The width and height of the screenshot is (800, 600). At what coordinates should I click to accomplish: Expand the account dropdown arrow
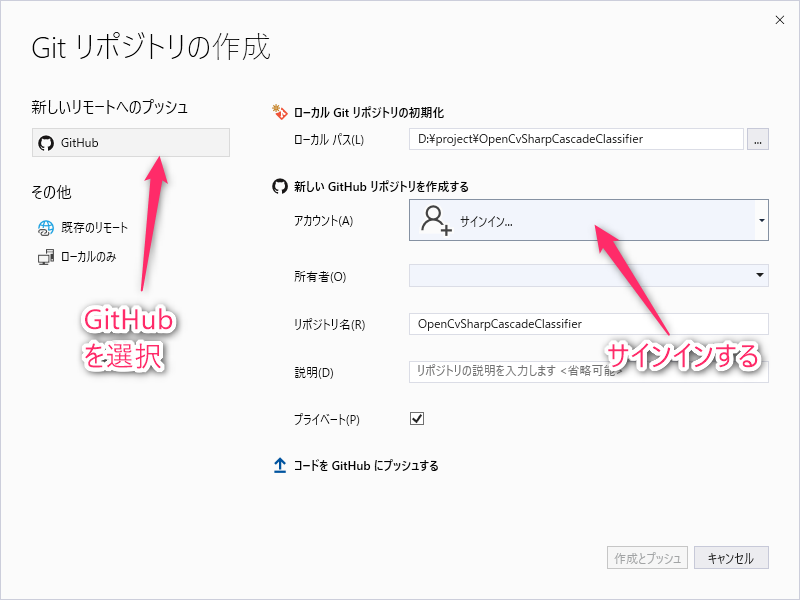tap(761, 220)
